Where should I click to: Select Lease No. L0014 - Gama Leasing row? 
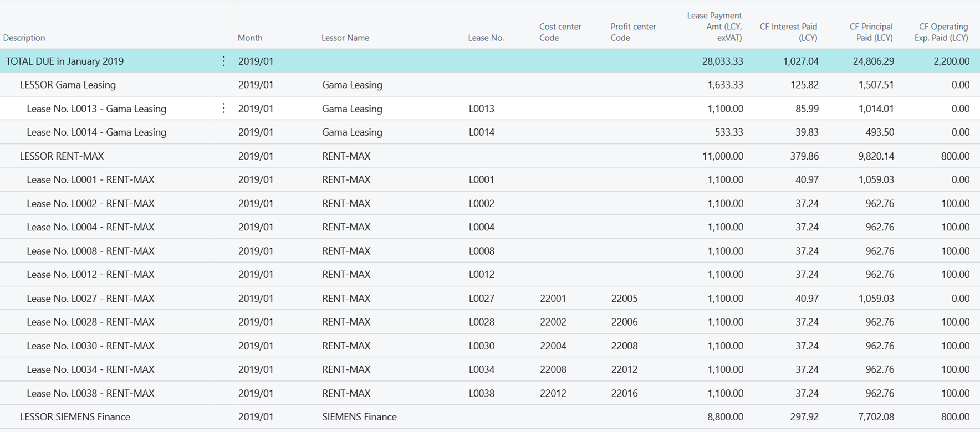[490, 132]
